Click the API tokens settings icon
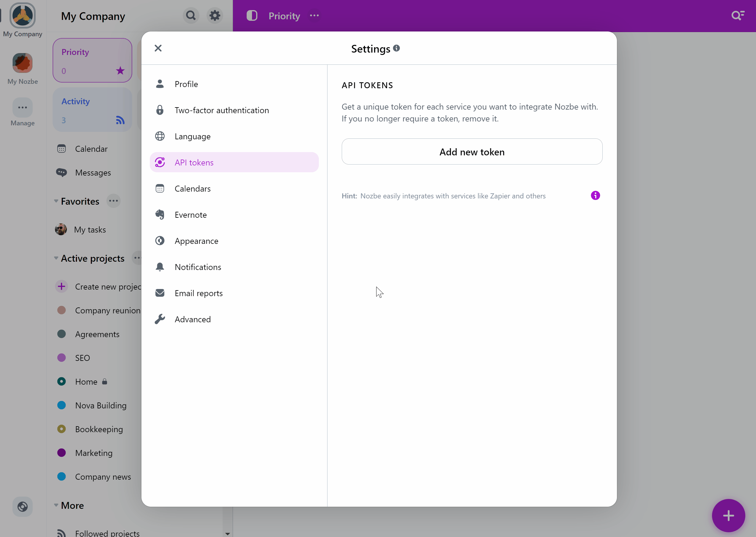Viewport: 756px width, 537px height. tap(160, 162)
